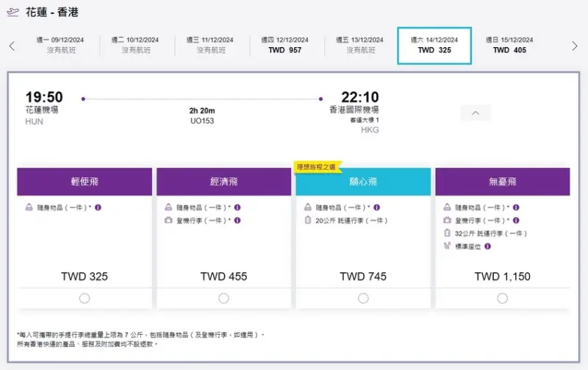Image resolution: width=588 pixels, height=370 pixels.
Task: Click info icon beside 經濟飛 登機行李
Action: [x=237, y=220]
